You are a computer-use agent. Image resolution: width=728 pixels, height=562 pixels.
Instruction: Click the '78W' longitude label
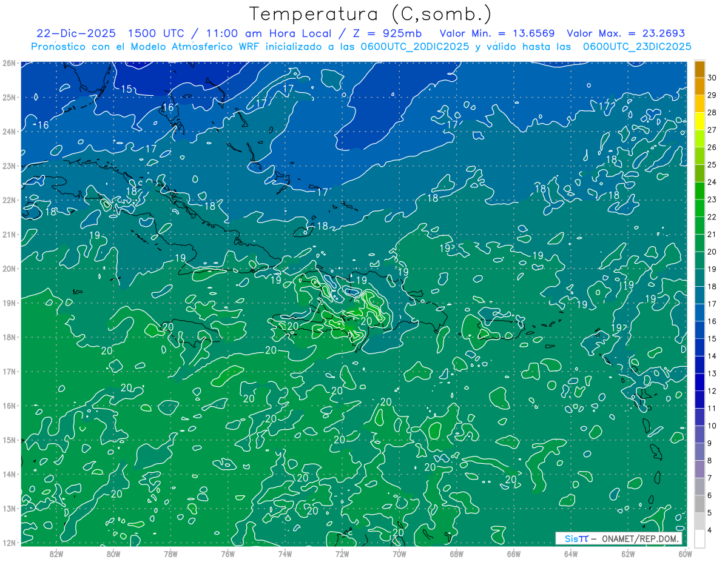point(170,554)
